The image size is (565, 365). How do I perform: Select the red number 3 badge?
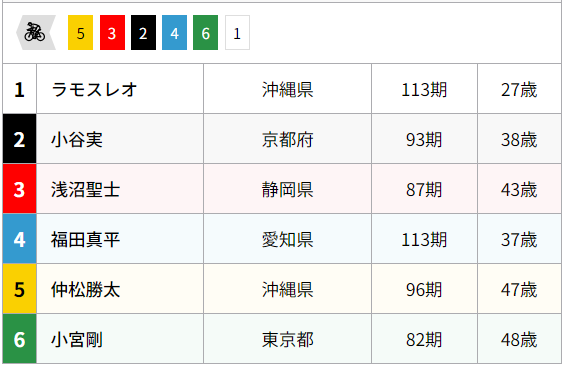pyautogui.click(x=112, y=32)
